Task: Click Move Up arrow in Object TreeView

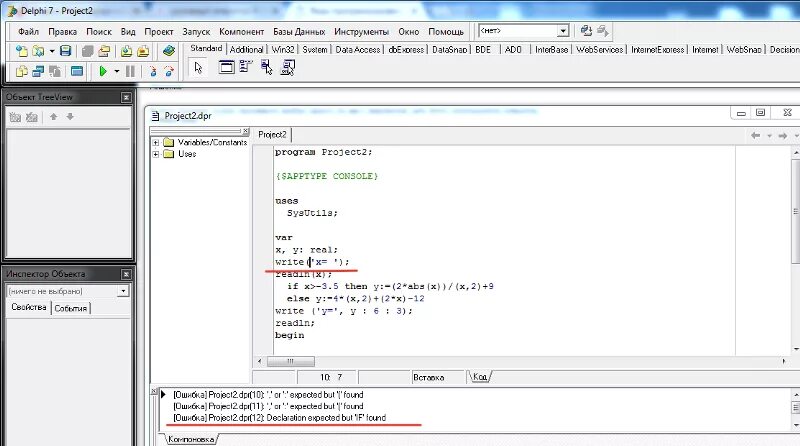Action: (x=54, y=117)
